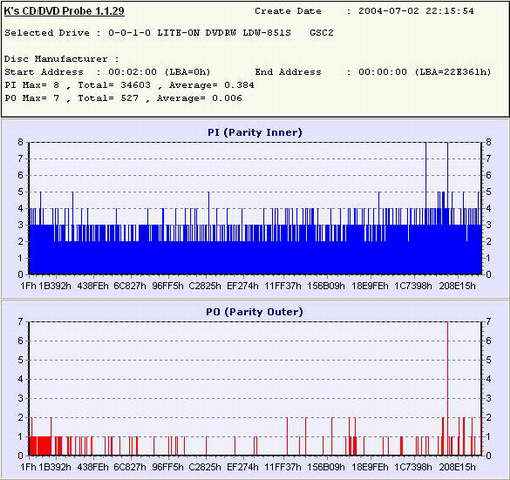Click the K's CD/DVD Probe 1.1.29 title
The image size is (510, 480).
pos(64,11)
